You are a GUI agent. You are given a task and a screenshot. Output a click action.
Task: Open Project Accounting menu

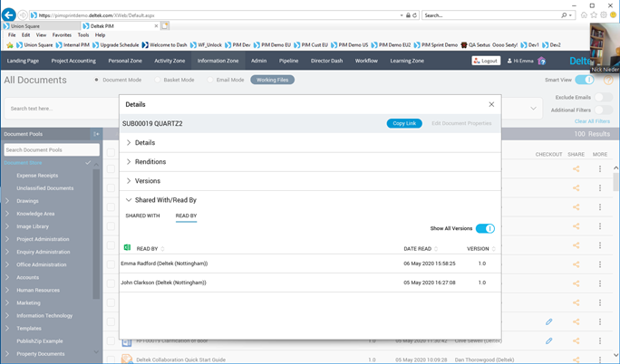[x=73, y=61]
